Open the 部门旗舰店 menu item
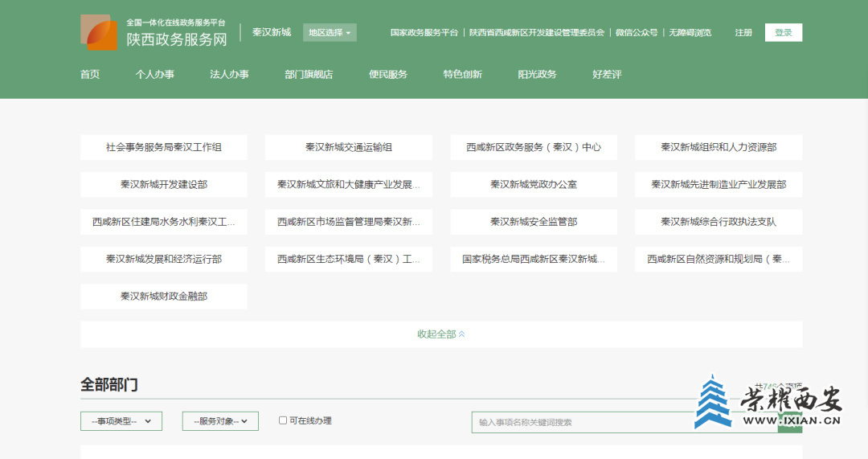The width and height of the screenshot is (868, 459). [x=309, y=75]
